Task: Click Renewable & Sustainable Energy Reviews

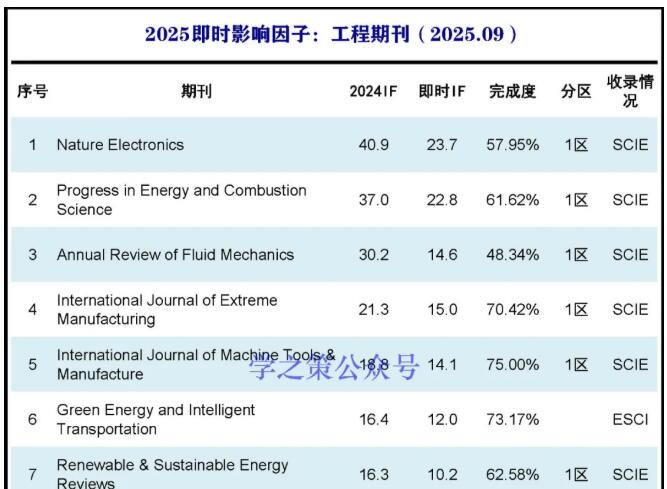Action: tap(172, 474)
